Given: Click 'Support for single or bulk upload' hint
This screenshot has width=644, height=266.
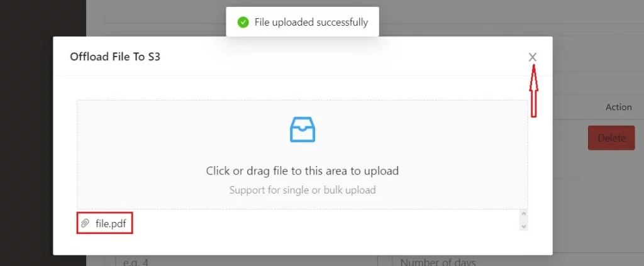Looking at the screenshot, I should [303, 190].
